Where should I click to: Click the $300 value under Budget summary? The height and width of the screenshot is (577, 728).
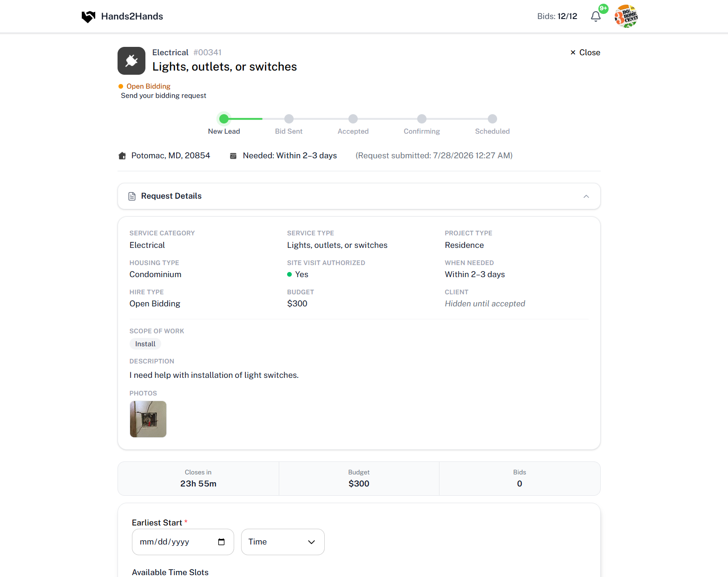359,484
